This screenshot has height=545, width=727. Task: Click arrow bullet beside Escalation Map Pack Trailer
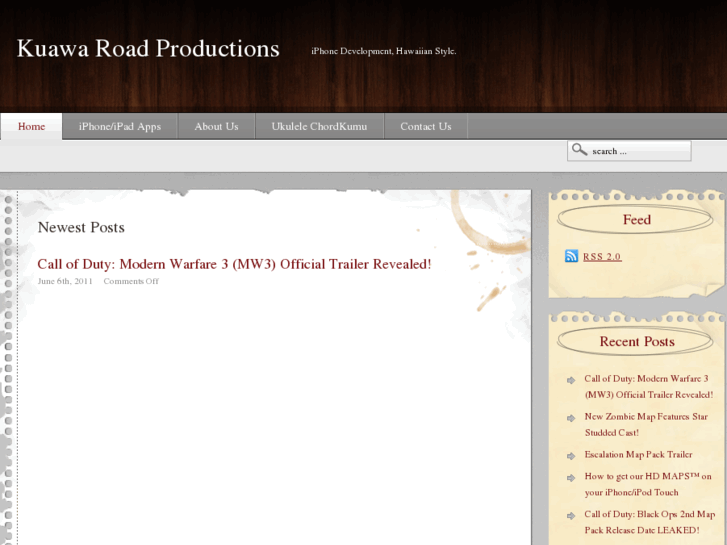[571, 456]
